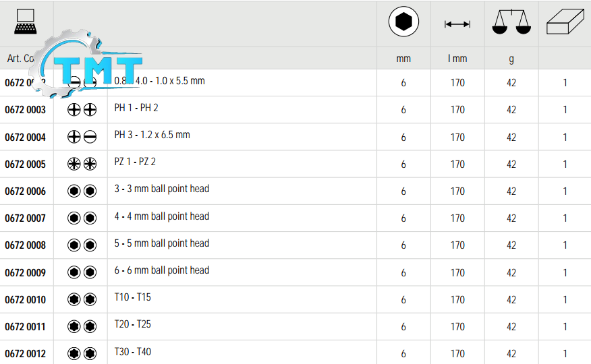
Task: Click the hexagon drive size header icon
Action: pos(403,24)
